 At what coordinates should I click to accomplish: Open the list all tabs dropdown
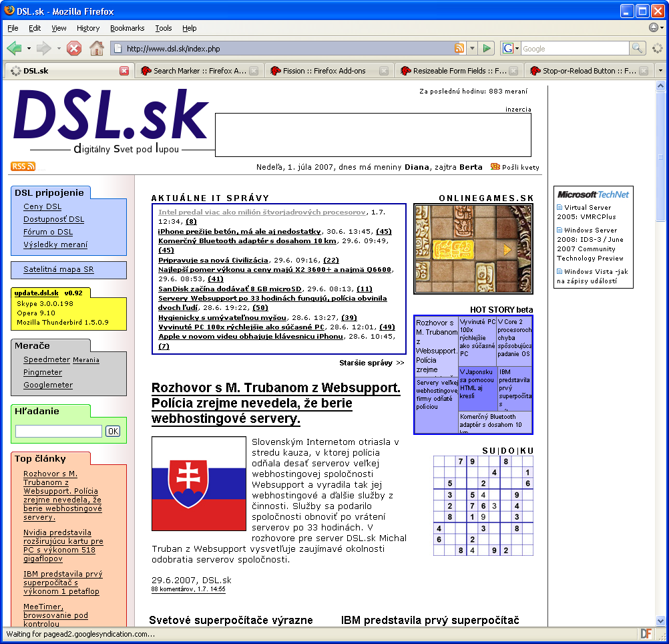click(x=660, y=70)
